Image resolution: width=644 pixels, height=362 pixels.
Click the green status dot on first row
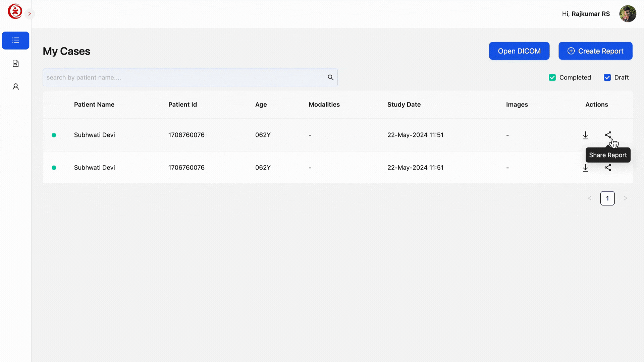(x=54, y=135)
